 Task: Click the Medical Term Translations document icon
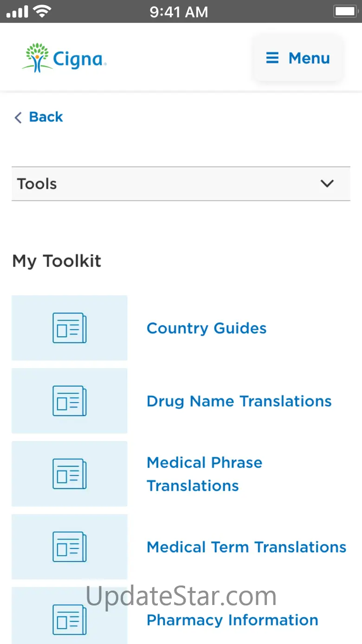tap(70, 546)
